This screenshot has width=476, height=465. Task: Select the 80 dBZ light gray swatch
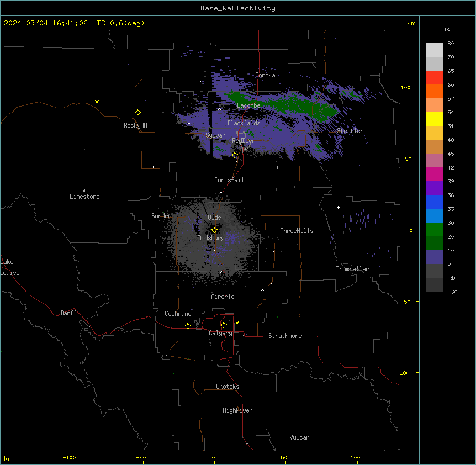pos(434,50)
